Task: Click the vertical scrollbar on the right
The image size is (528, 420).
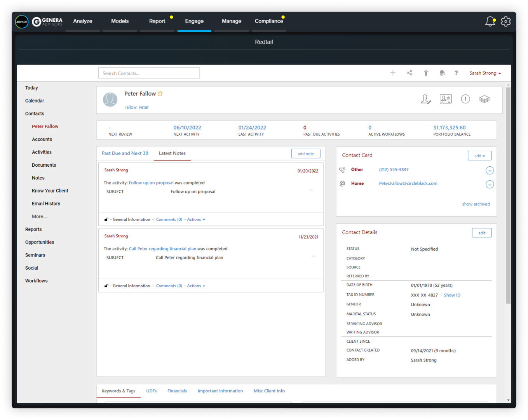Action: (x=508, y=194)
